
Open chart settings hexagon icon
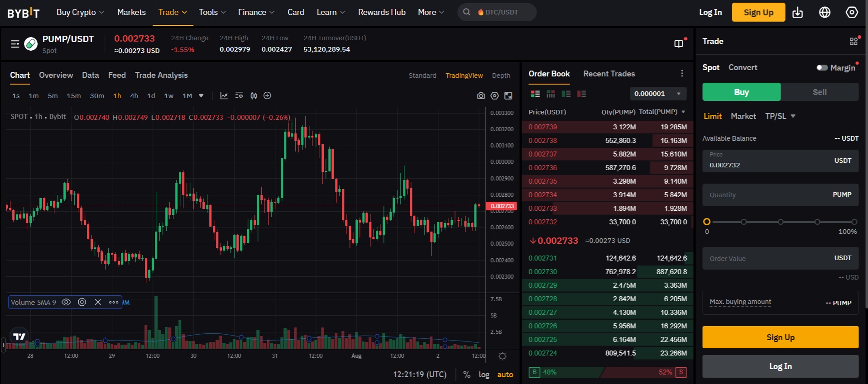click(494, 96)
